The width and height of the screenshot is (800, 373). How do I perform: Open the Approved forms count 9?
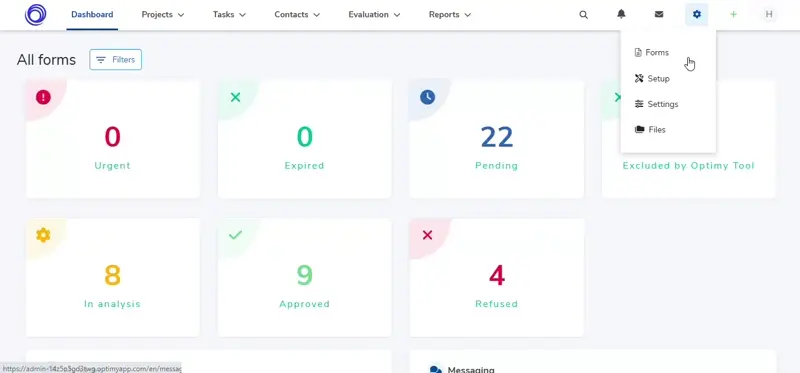[x=304, y=276]
